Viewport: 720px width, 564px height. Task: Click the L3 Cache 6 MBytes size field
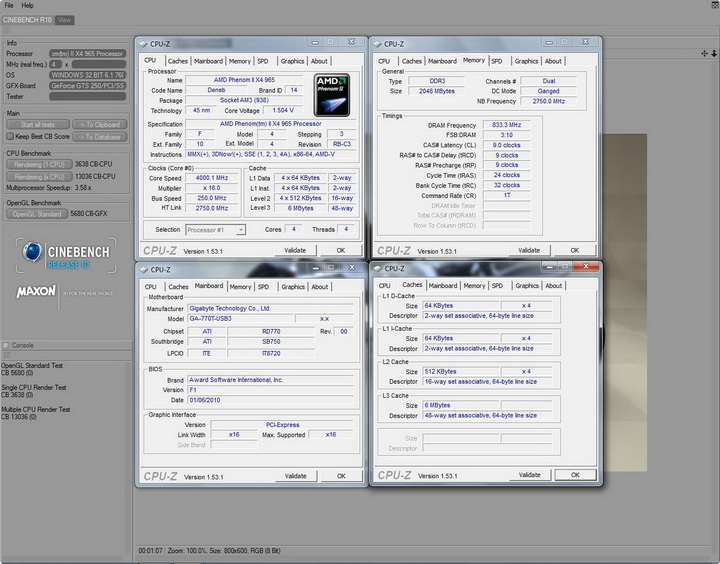461,406
